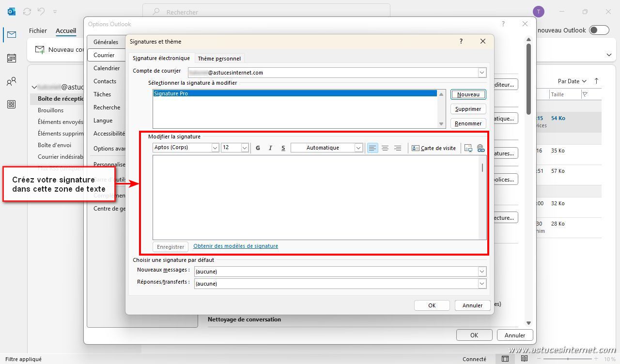This screenshot has width=620, height=364.
Task: Click Annuler in Signatures et thème dialog
Action: click(472, 305)
